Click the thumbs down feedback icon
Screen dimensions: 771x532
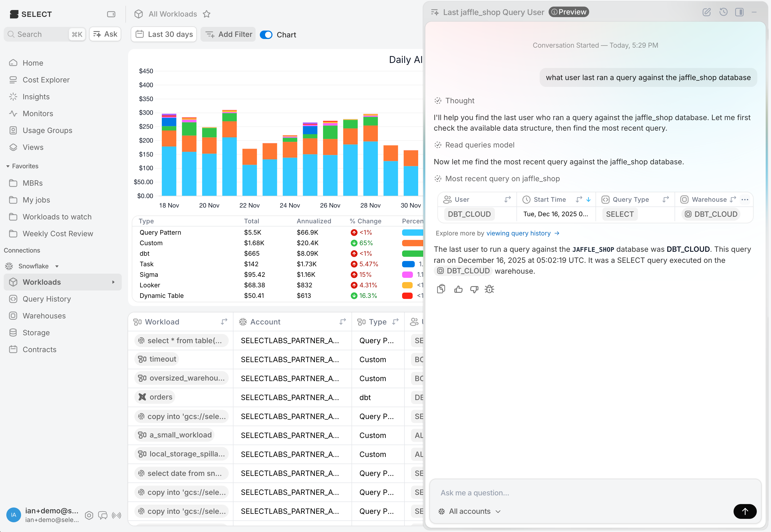coord(474,289)
